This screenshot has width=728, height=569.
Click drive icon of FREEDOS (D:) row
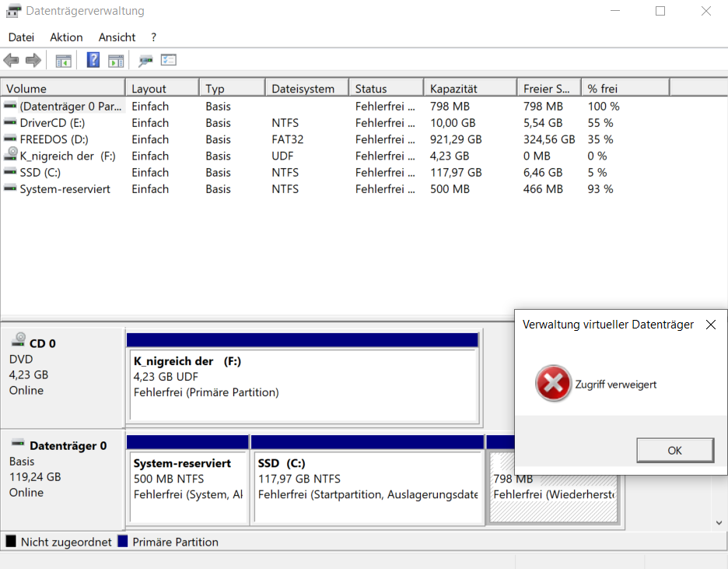pyautogui.click(x=10, y=139)
